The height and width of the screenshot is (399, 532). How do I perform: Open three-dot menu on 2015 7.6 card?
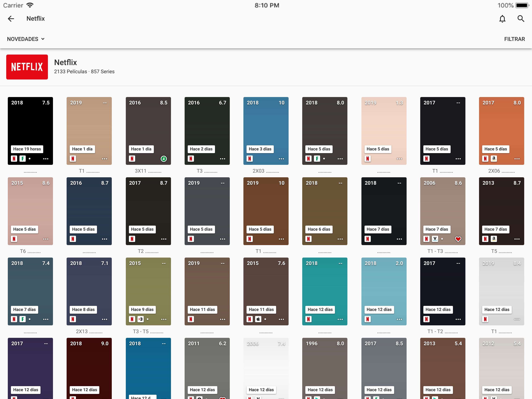281,319
